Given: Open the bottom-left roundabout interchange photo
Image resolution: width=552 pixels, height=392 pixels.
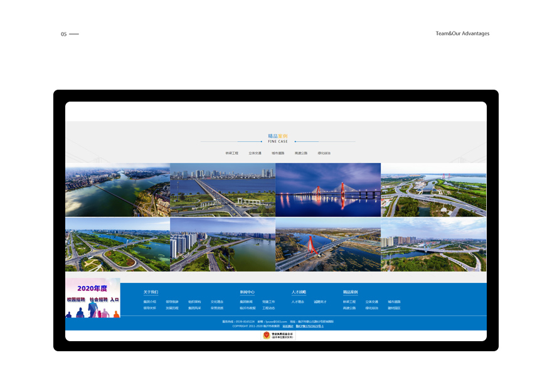Looking at the screenshot, I should (117, 245).
